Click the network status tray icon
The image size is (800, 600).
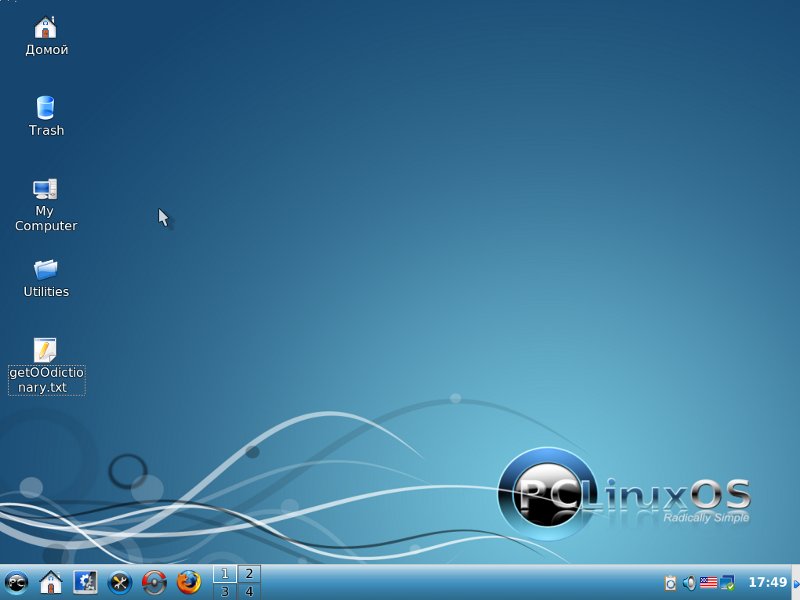coord(728,582)
